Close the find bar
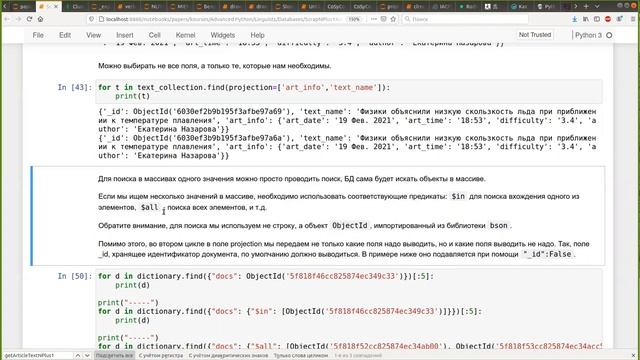Image resolution: width=640 pixels, height=360 pixels. coord(633,356)
